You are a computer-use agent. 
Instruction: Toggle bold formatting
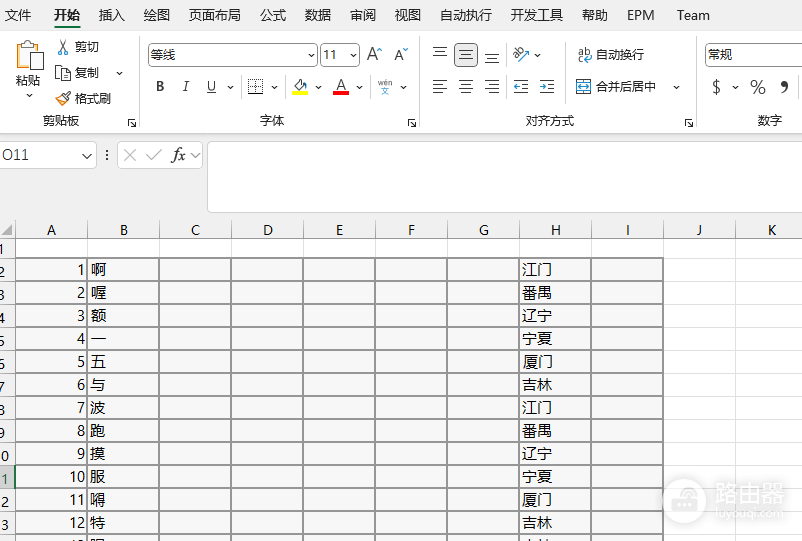point(160,86)
